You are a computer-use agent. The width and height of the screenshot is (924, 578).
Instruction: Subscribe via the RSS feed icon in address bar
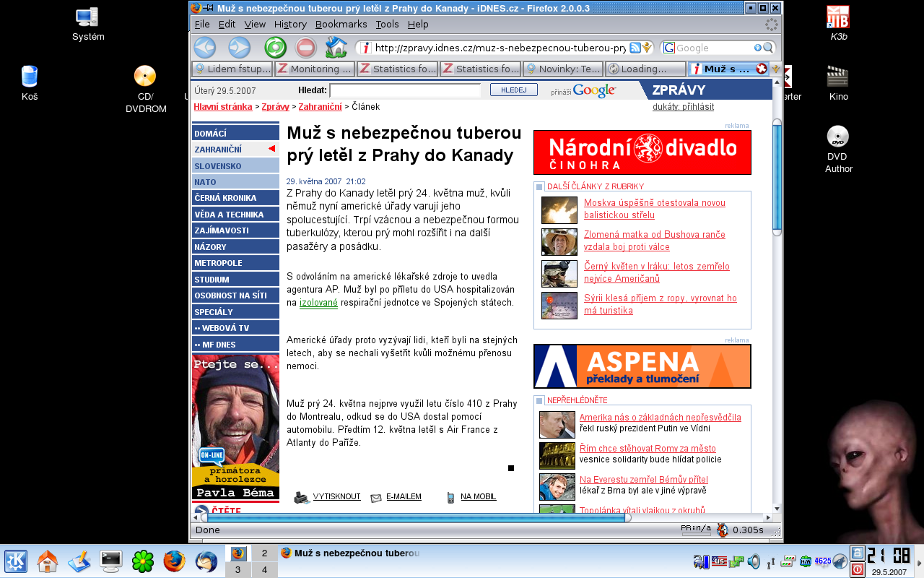tap(634, 47)
